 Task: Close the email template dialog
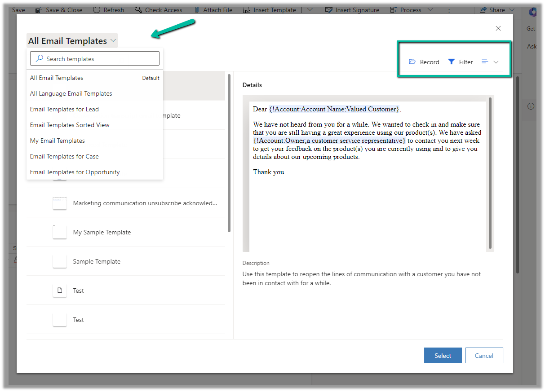coord(498,28)
